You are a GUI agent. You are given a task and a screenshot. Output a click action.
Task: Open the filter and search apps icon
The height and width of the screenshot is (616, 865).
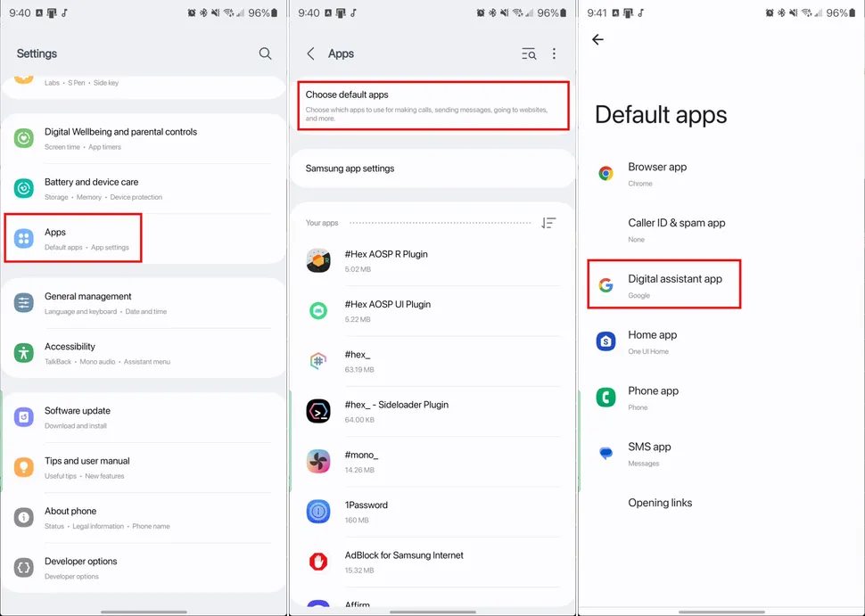[x=529, y=53]
